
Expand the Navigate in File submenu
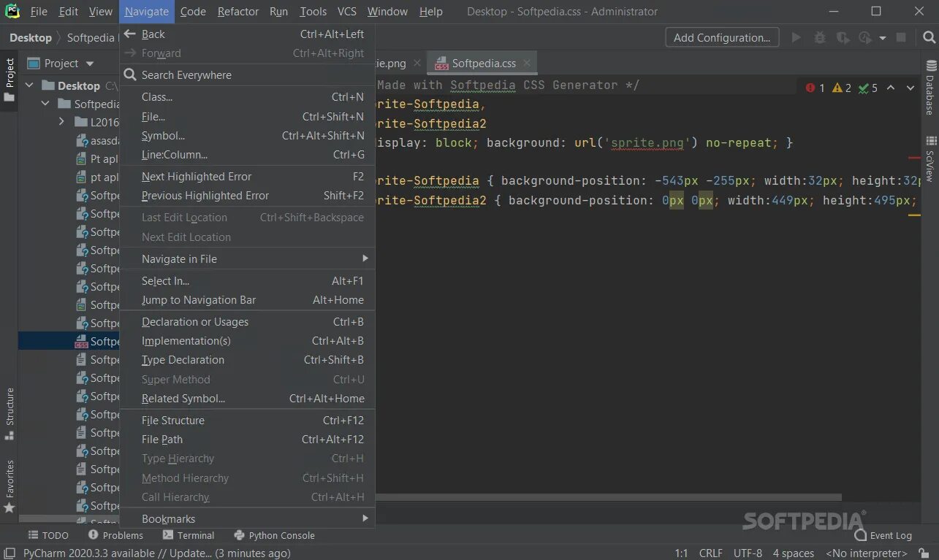tap(247, 258)
